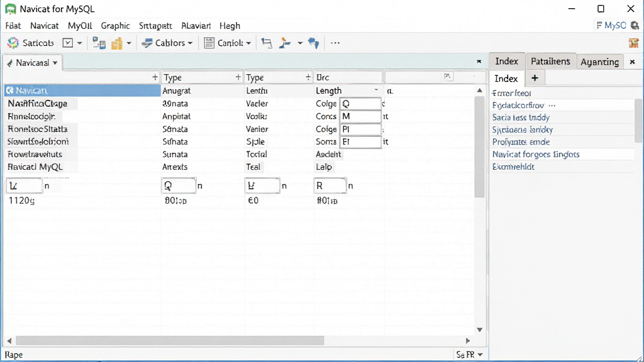Click small icon in the last column header
Viewport: 644px width, 362px height.
click(447, 76)
